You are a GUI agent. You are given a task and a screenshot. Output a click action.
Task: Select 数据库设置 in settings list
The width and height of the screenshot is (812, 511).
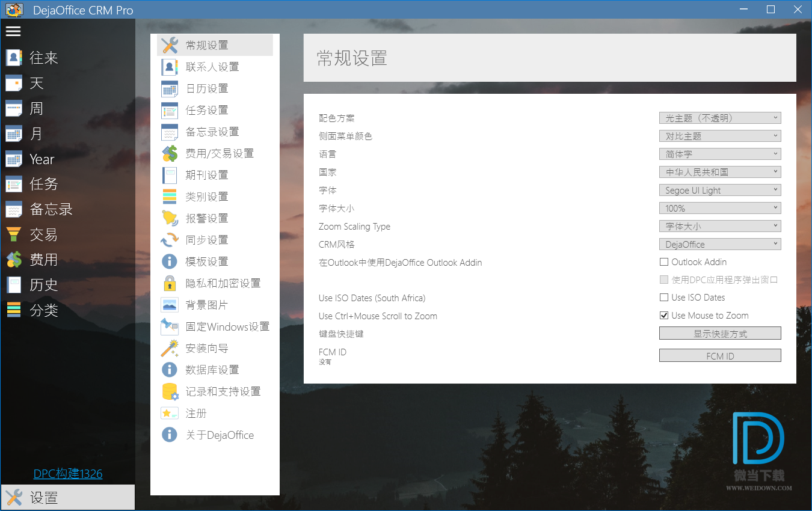coord(215,370)
